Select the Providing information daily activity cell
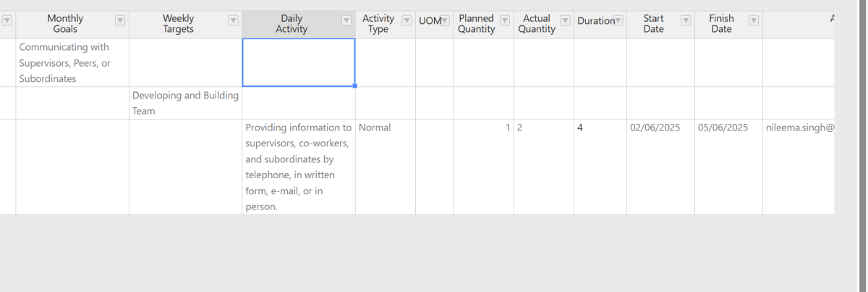Viewport: 868px width, 292px height. pyautogui.click(x=298, y=167)
